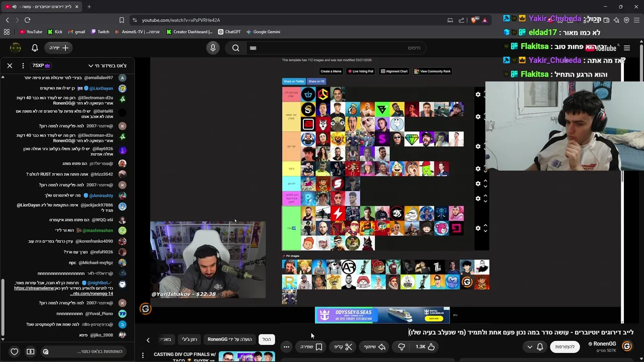Click the youtube.com address bar
Screen dimensions: 644x362
[x=287, y=20]
